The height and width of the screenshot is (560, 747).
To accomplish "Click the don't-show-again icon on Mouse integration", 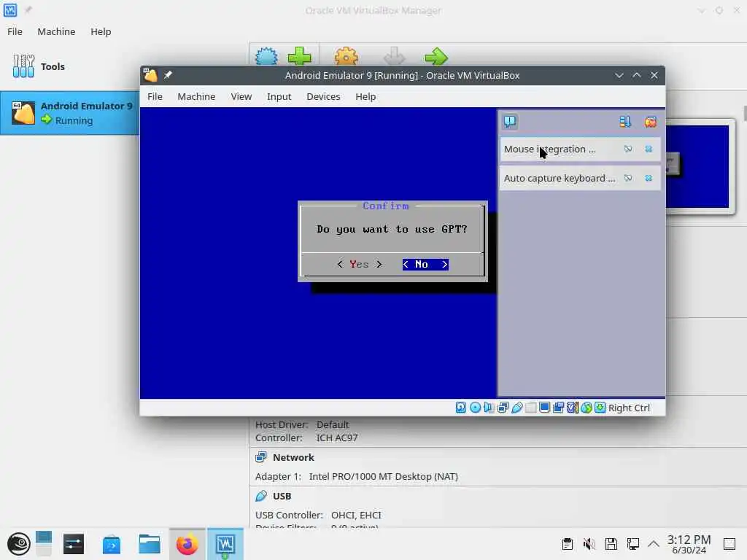I will tap(628, 149).
